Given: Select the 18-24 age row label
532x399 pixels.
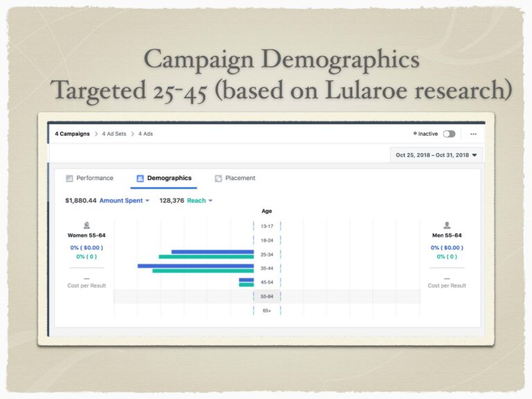Looking at the screenshot, I should [x=267, y=240].
